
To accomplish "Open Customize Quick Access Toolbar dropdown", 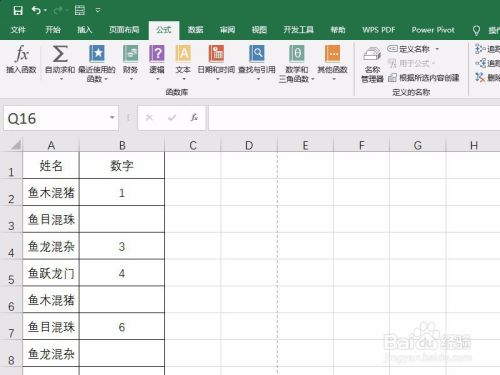I will tap(98, 10).
